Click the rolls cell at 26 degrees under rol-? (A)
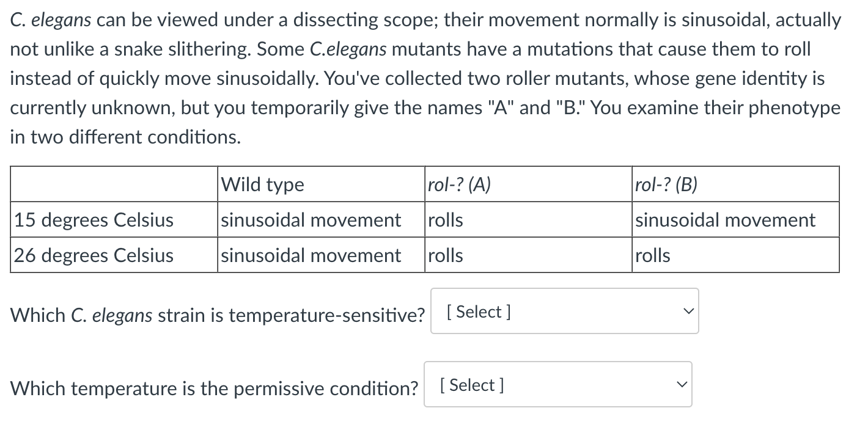868x430 pixels. (445, 255)
